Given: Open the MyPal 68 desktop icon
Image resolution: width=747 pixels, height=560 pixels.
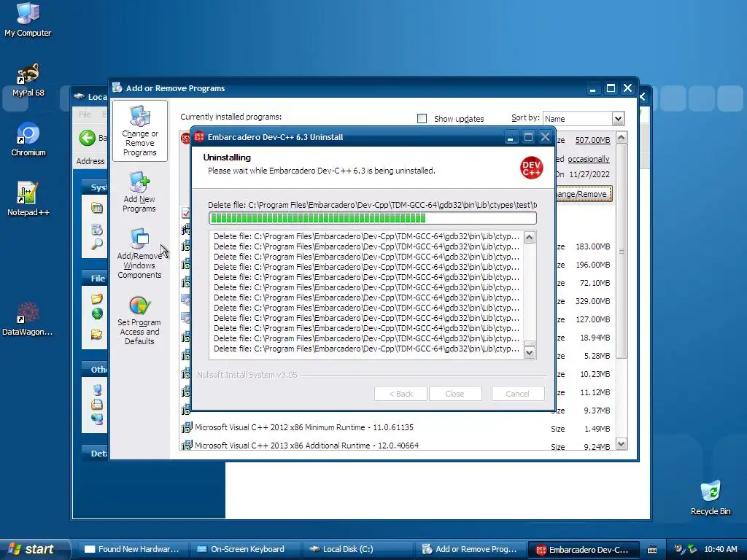Looking at the screenshot, I should coord(28,79).
